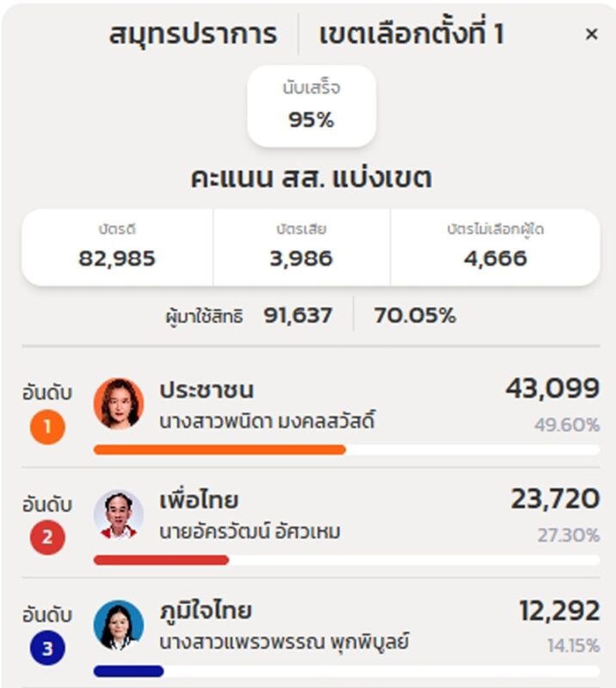
Task: Click the red เพื่อไทย vote progress bar
Action: pyautogui.click(x=162, y=560)
